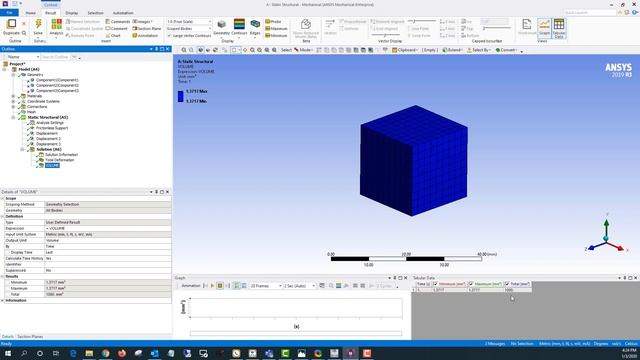Click the stop animation button
Viewport: 640px width, 360px height.
(220, 286)
